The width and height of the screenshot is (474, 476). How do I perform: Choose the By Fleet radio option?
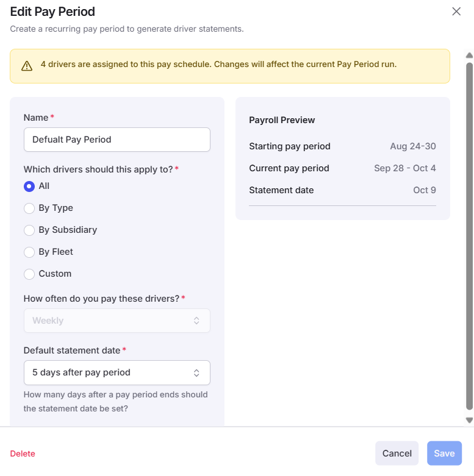coord(29,252)
